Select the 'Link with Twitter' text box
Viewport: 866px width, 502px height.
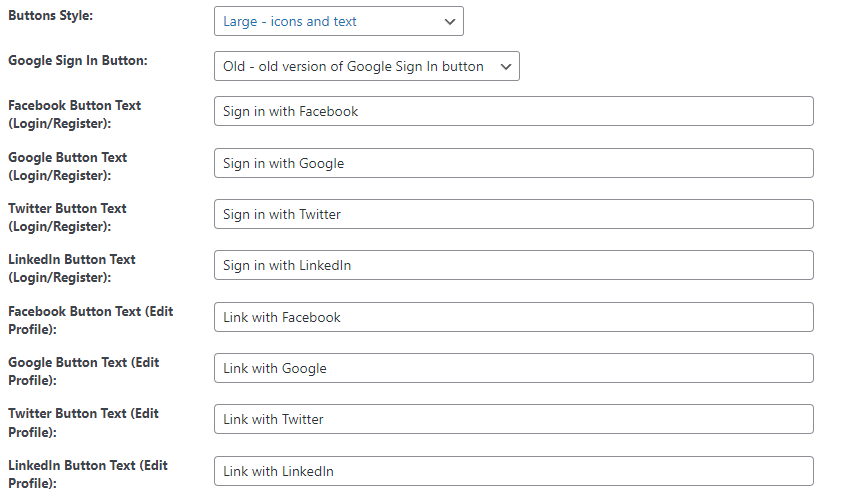pyautogui.click(x=514, y=419)
